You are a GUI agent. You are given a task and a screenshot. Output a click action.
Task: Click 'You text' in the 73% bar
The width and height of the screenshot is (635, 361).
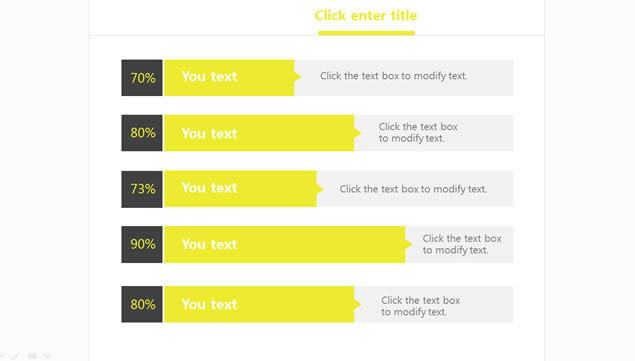click(209, 188)
